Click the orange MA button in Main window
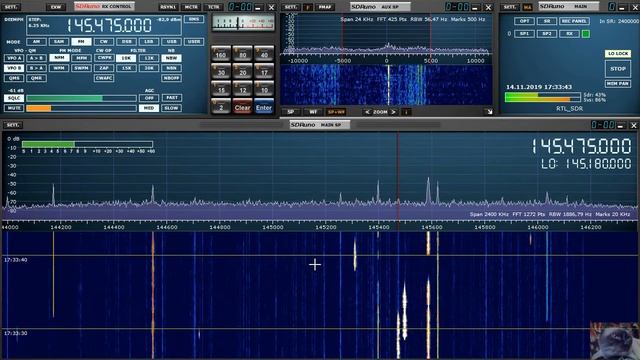 click(528, 7)
